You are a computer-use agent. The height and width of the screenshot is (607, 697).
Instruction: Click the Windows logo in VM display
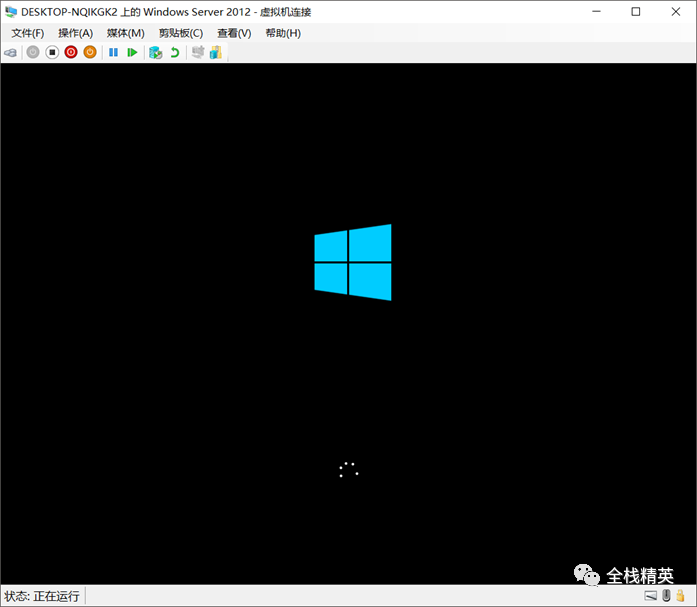click(x=353, y=262)
